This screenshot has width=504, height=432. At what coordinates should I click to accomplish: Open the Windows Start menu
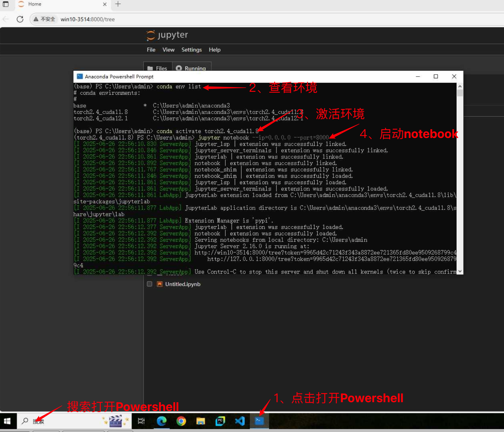(7, 421)
